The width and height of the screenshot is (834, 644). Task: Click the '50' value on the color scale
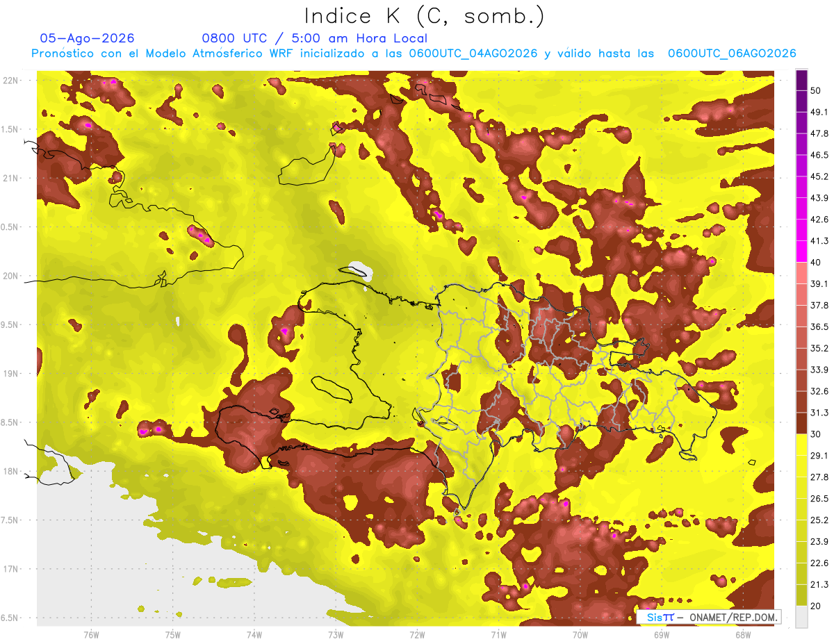click(816, 90)
